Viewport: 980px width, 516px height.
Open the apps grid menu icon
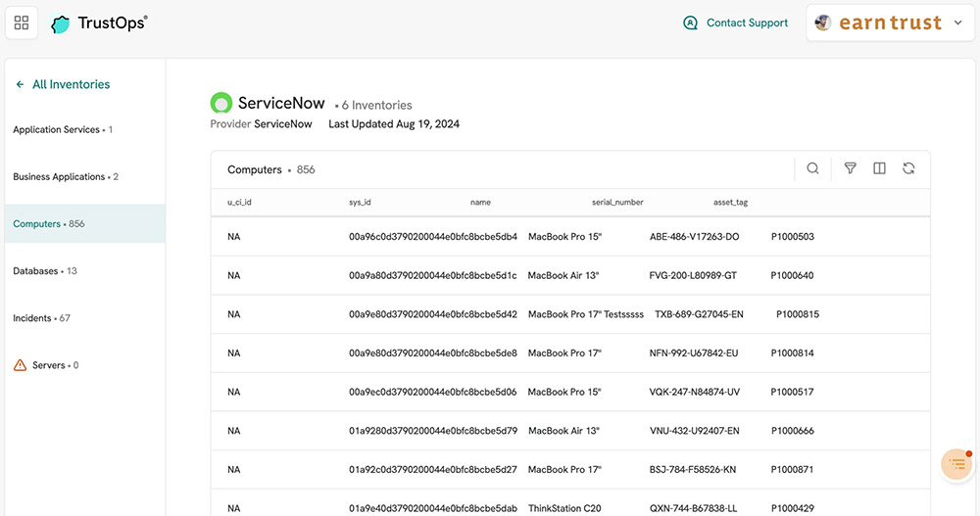[22, 23]
